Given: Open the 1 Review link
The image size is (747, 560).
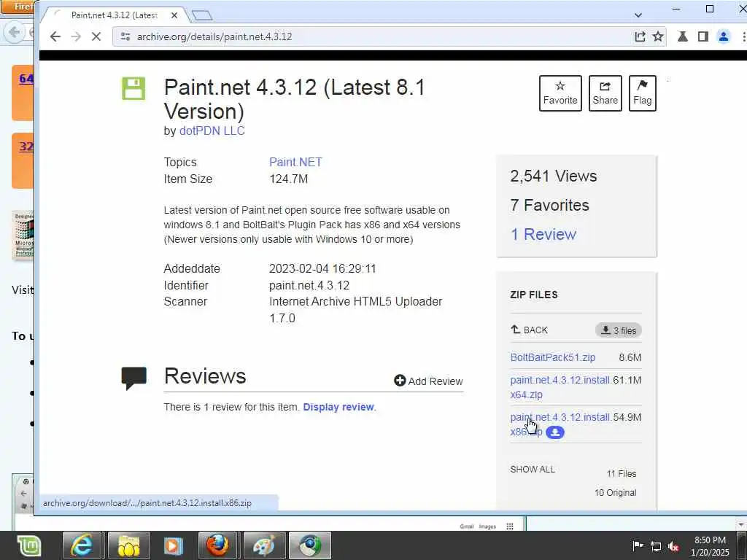Looking at the screenshot, I should 543,234.
